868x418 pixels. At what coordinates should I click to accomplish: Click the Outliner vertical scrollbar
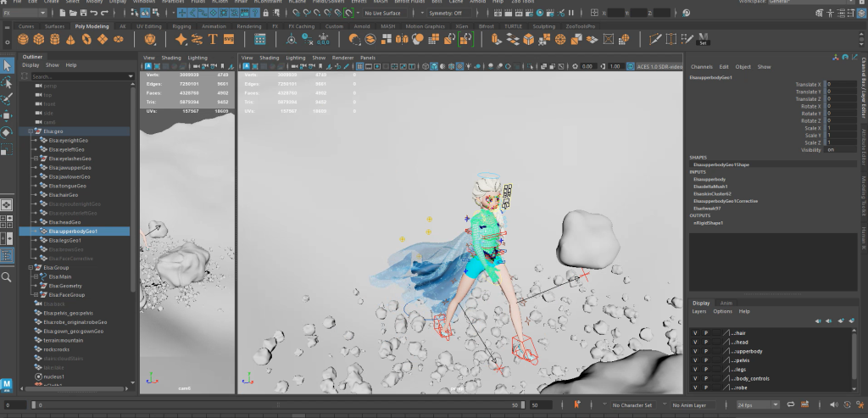(132, 188)
